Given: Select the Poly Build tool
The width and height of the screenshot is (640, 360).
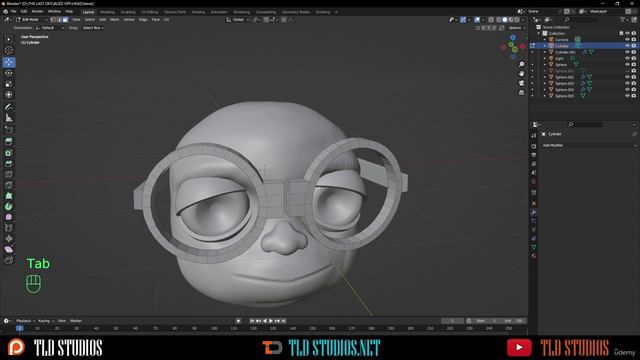Looking at the screenshot, I should click(9, 196).
